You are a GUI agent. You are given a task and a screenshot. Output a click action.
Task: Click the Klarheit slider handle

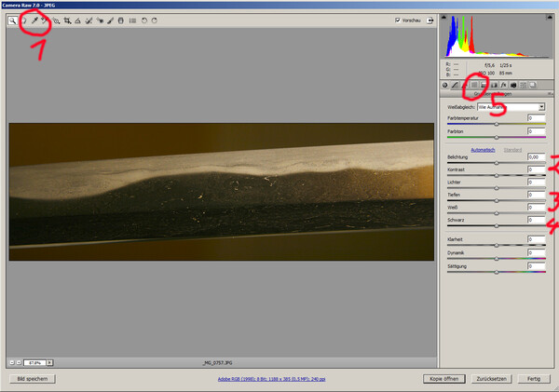(x=497, y=246)
